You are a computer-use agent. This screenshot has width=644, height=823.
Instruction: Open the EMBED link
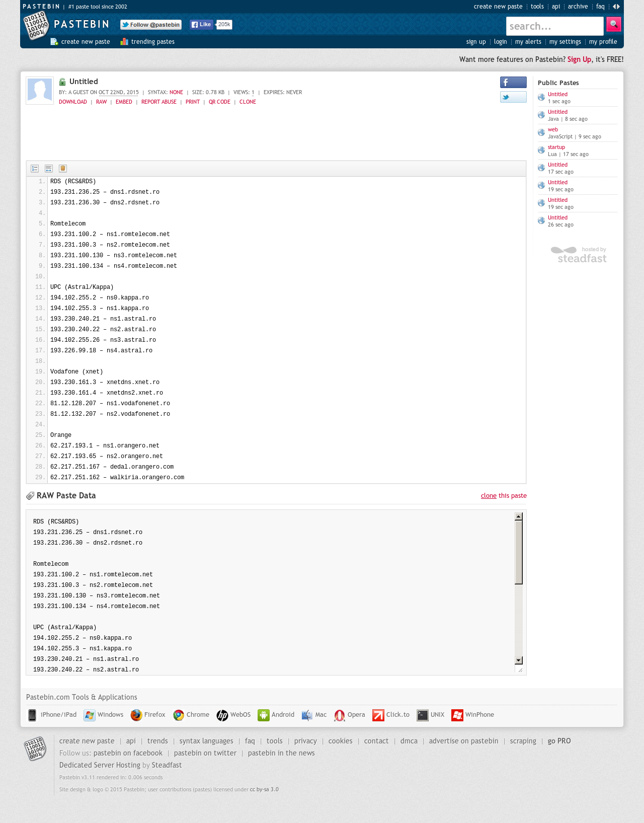point(124,102)
